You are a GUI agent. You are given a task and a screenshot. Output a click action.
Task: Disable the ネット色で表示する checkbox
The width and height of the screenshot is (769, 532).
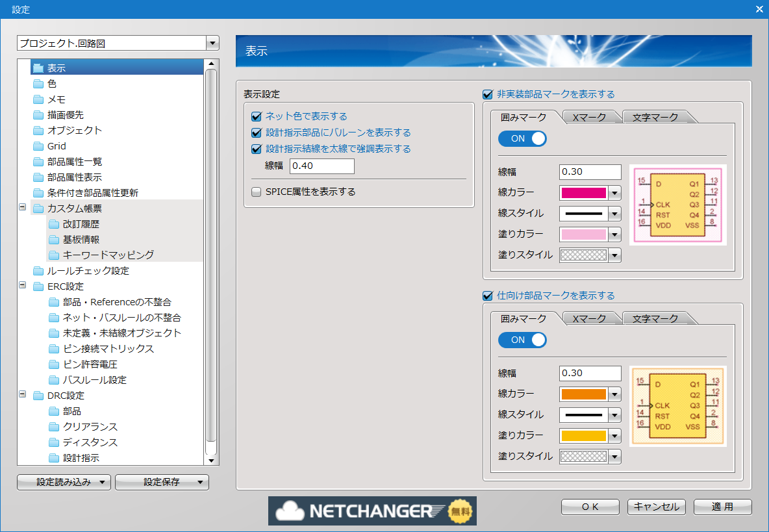[256, 117]
